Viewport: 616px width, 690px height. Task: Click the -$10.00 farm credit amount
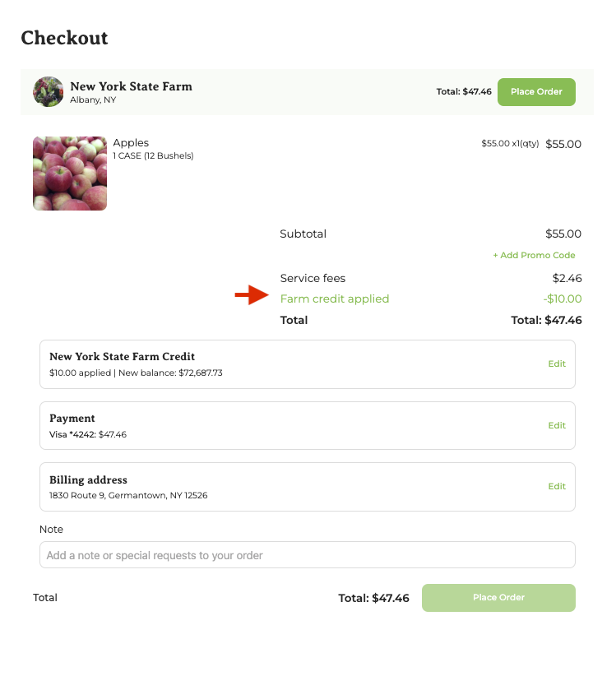[x=562, y=299]
